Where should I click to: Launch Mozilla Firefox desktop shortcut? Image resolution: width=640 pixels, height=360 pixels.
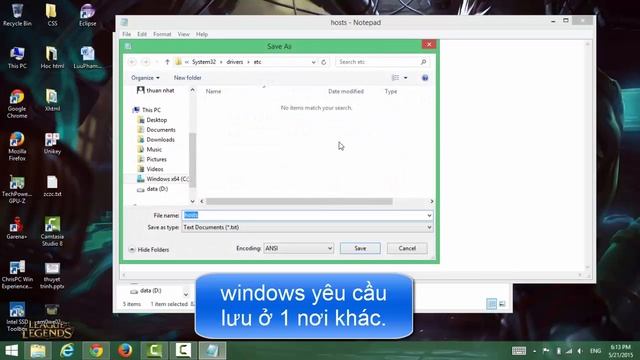coord(17,146)
